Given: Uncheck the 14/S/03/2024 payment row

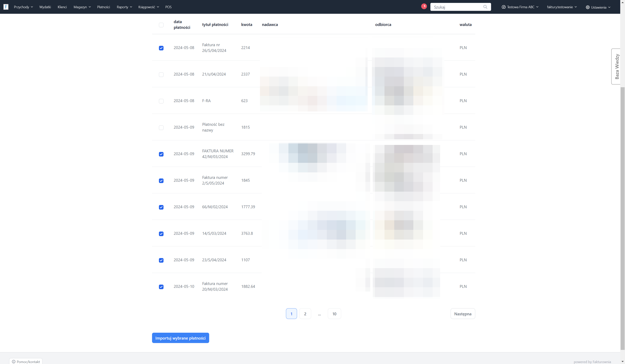Looking at the screenshot, I should (161, 233).
